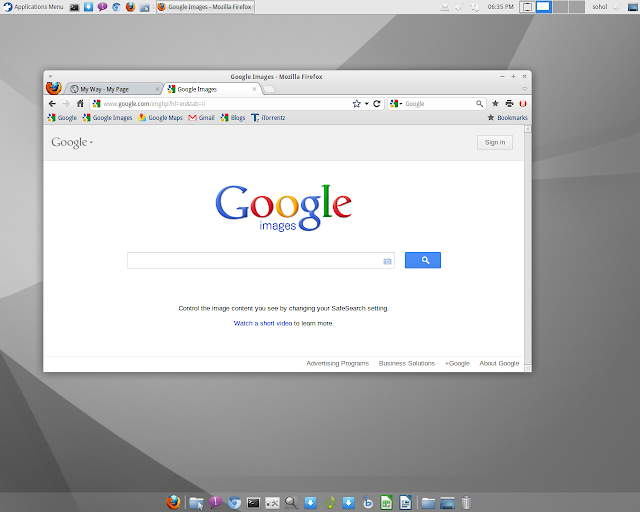Viewport: 640px width, 512px height.
Task: Switch to the third workspace in pager
Action: click(560, 7)
